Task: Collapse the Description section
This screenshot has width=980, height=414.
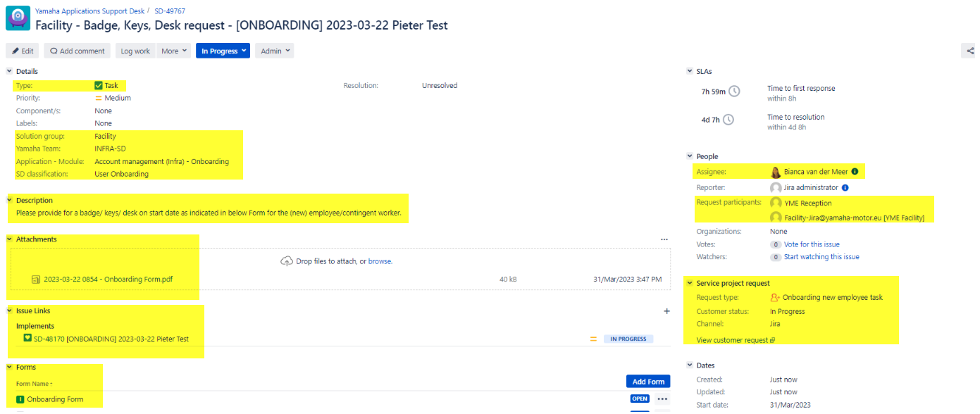Action: [x=9, y=201]
